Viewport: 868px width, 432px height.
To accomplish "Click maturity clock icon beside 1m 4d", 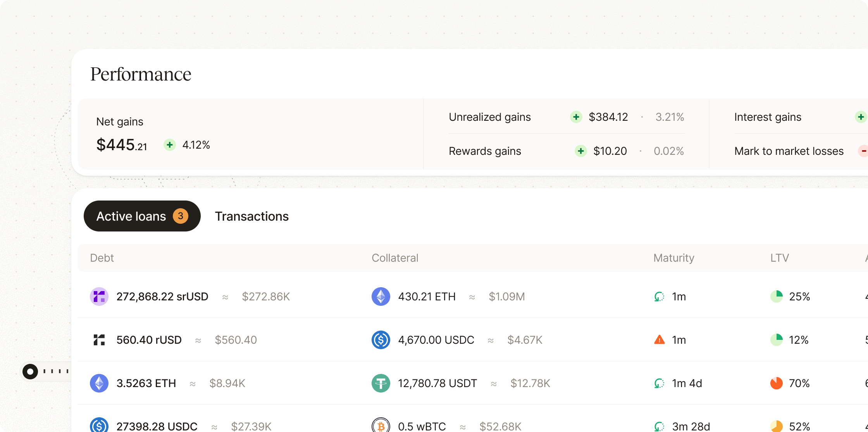I will [659, 383].
